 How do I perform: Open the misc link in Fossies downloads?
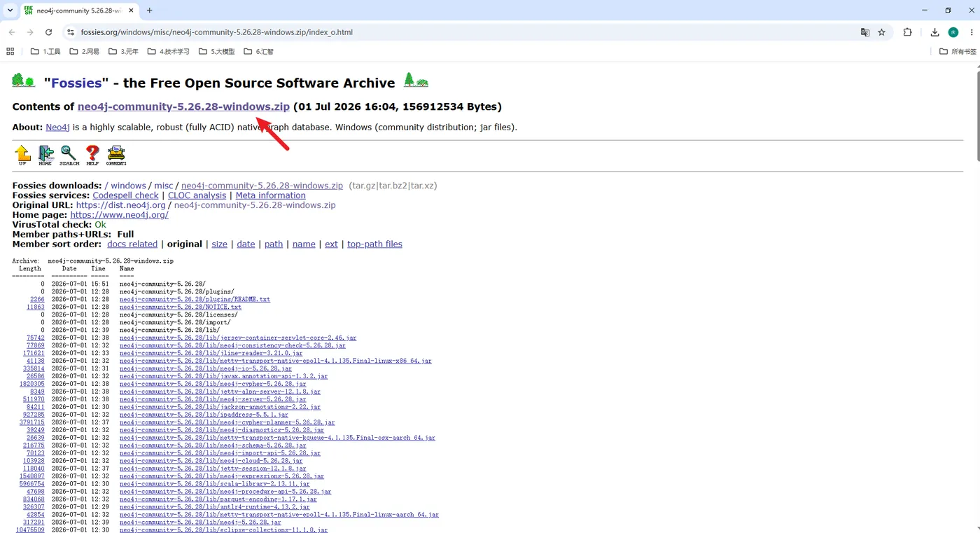164,186
